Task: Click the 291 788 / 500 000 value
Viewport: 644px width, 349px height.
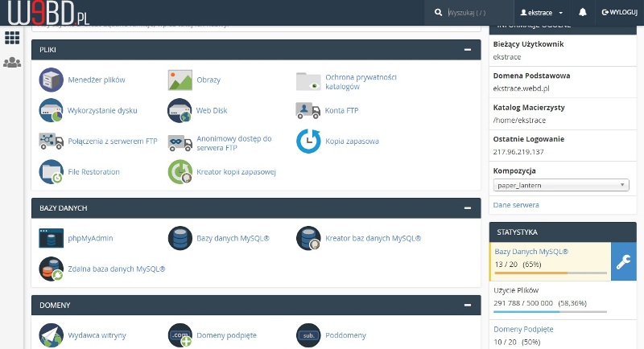Action: (522, 303)
